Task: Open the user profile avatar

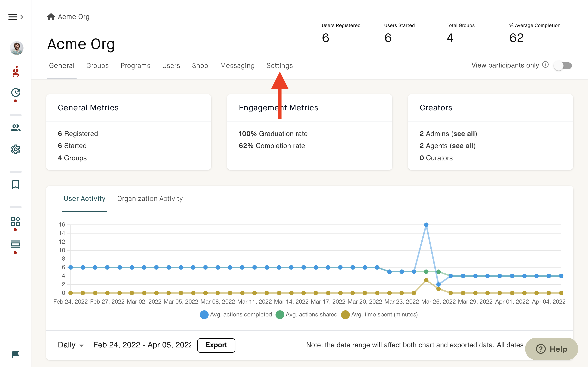Action: [x=17, y=48]
